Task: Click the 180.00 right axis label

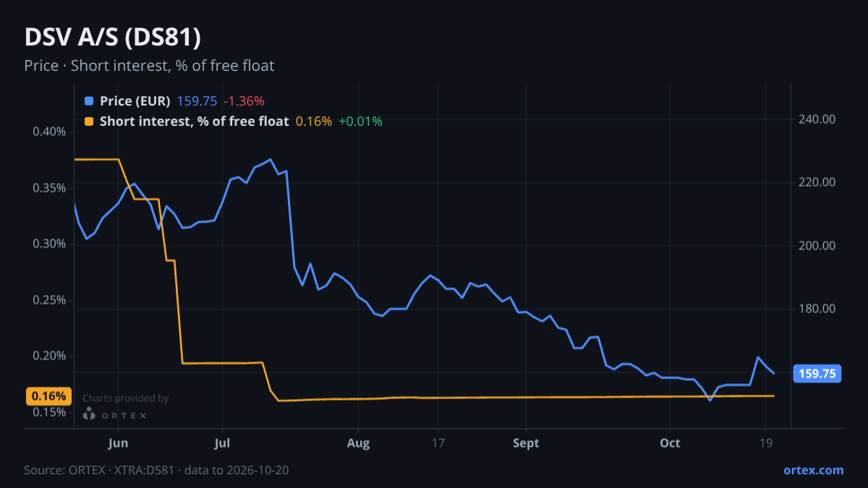Action: pos(818,309)
